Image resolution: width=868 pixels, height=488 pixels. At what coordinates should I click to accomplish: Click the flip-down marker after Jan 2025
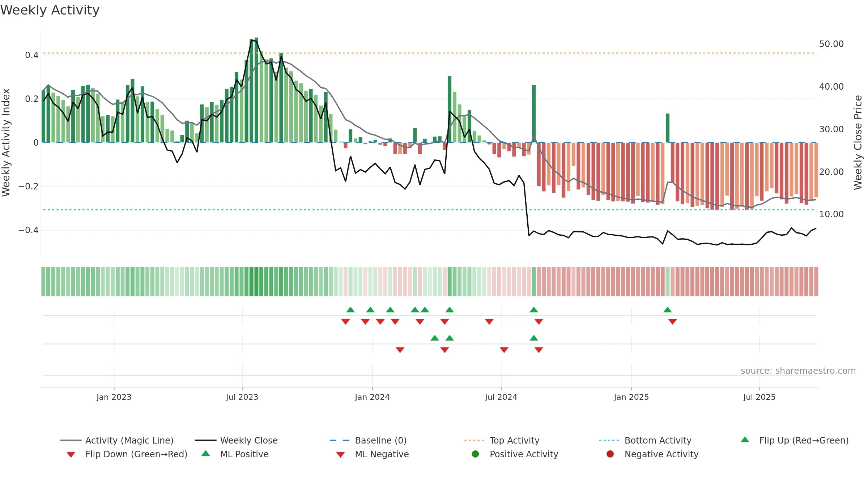(673, 322)
